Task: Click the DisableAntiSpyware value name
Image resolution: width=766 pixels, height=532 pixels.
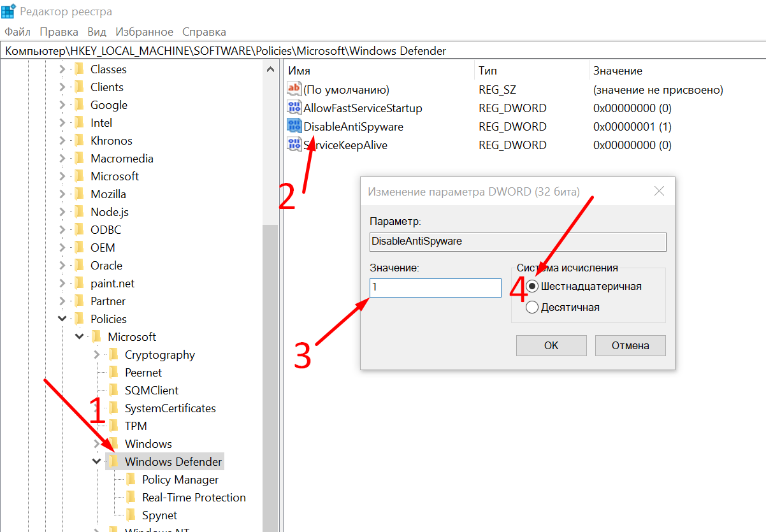Action: 353,127
